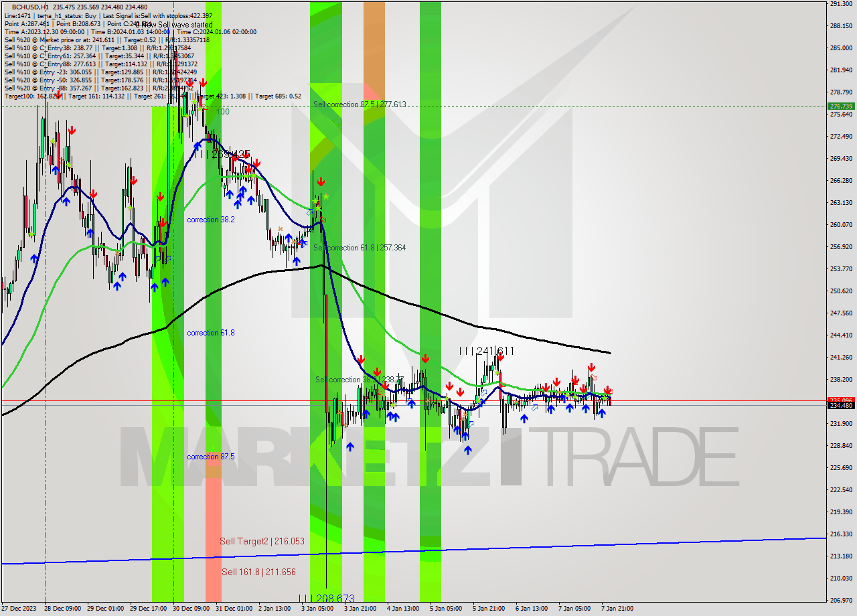Click the 250.620 price axis label
The width and height of the screenshot is (857, 616).
841,291
